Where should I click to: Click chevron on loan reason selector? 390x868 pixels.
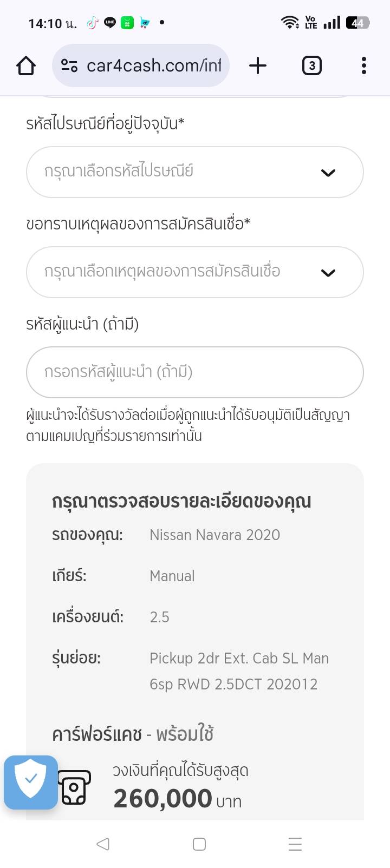tap(328, 273)
